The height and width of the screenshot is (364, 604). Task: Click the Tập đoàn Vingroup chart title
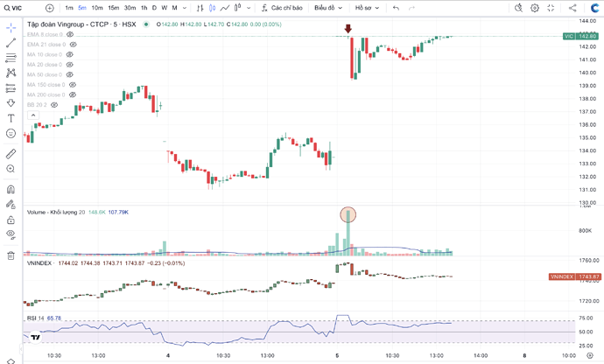point(81,24)
